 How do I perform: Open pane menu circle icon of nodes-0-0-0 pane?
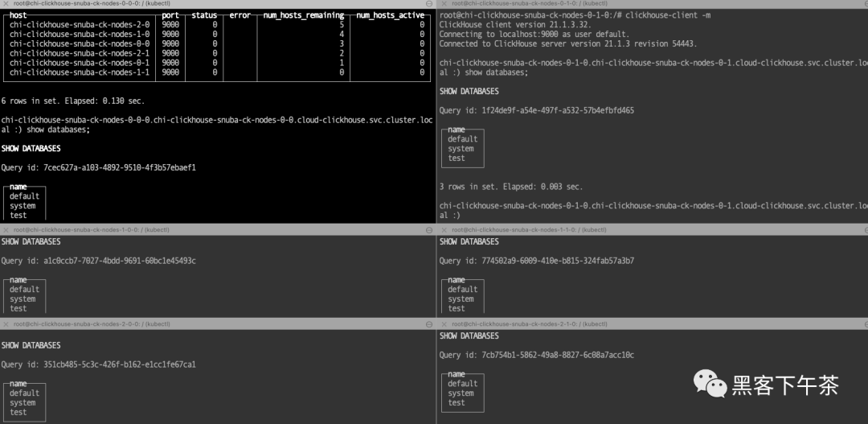point(429,3)
